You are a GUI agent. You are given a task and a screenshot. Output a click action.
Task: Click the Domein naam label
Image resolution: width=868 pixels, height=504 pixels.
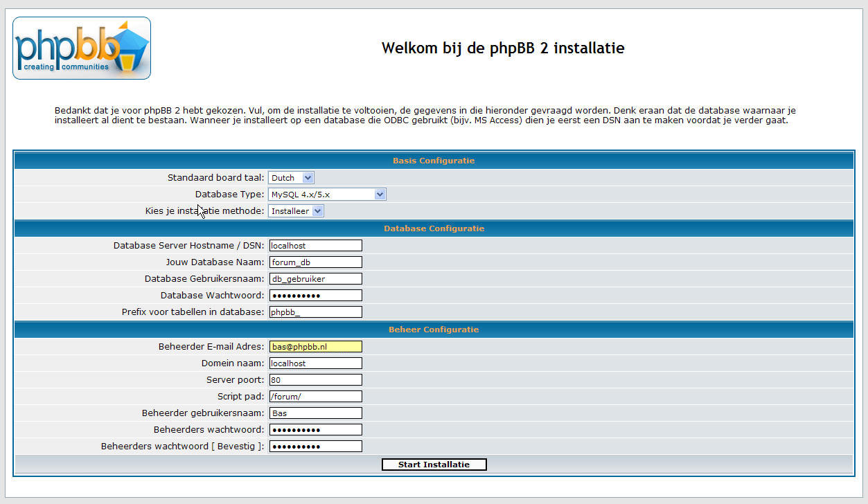[x=233, y=363]
